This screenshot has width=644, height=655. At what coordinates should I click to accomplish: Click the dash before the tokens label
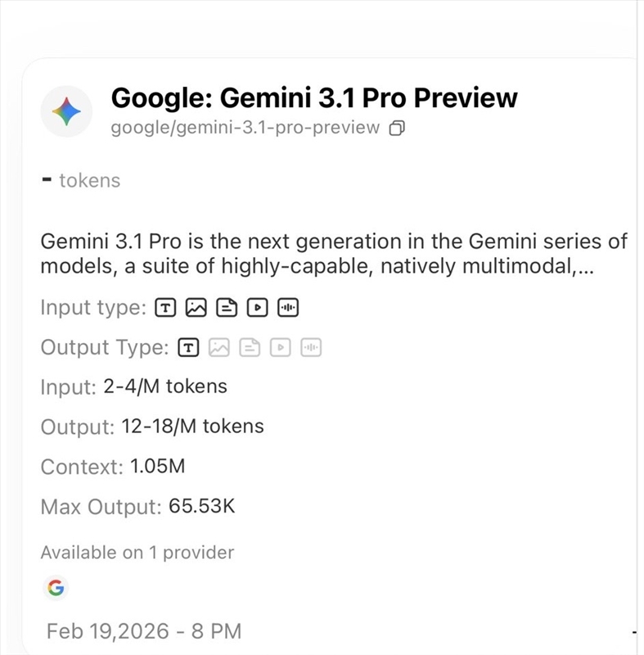[x=47, y=178]
